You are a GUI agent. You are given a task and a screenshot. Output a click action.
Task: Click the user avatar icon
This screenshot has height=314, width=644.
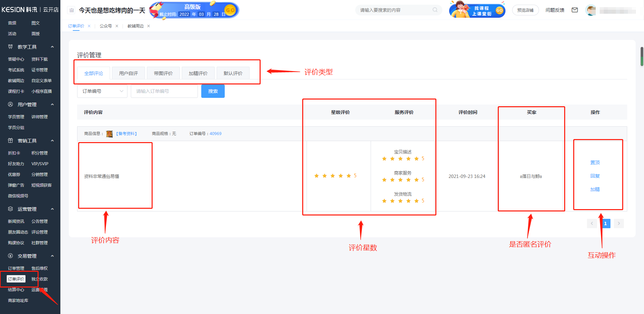[591, 10]
